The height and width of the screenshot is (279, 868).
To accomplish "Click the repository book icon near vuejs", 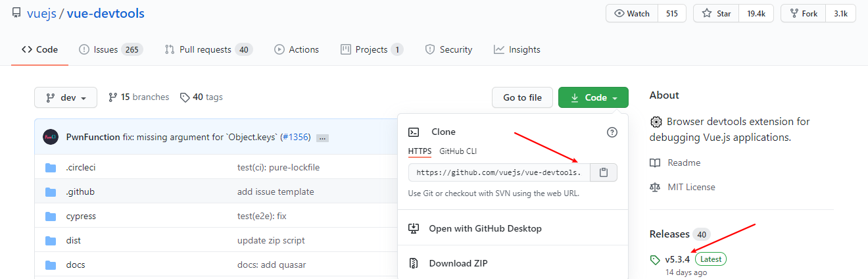I will (x=16, y=13).
